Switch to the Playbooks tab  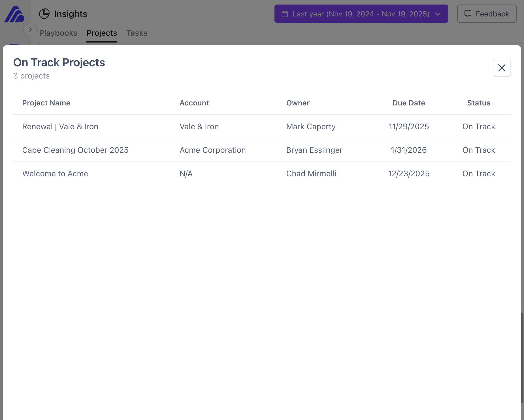click(58, 33)
